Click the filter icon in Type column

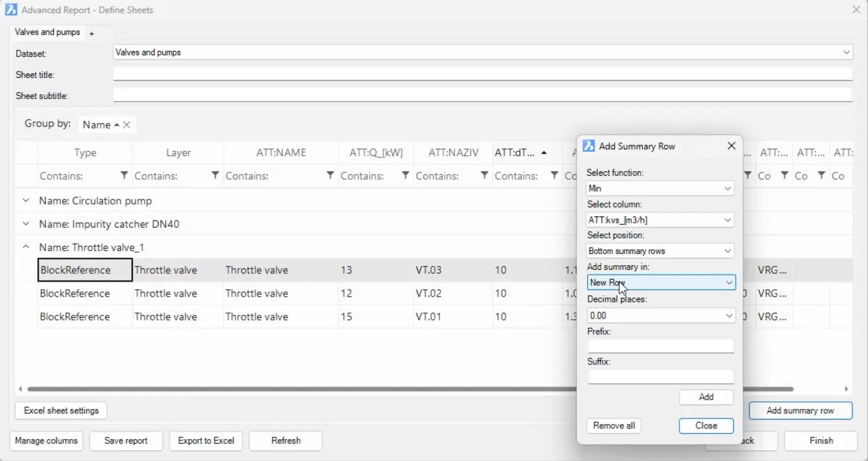124,176
